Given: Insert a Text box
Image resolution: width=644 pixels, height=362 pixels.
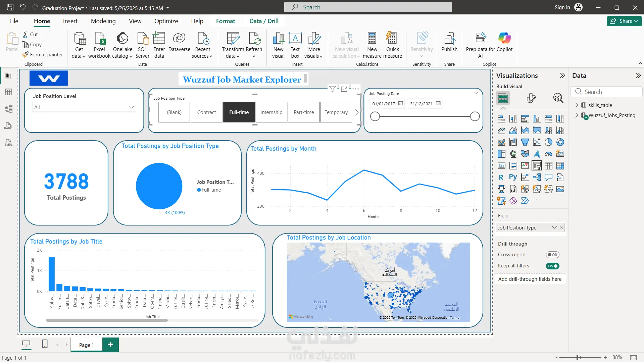Looking at the screenshot, I should [x=295, y=45].
